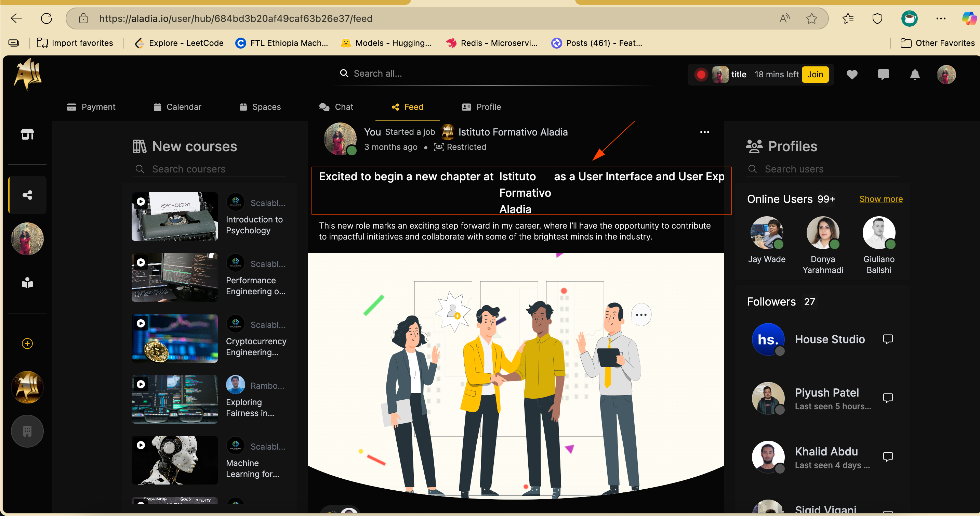Switch to the Spaces tab

pos(260,107)
